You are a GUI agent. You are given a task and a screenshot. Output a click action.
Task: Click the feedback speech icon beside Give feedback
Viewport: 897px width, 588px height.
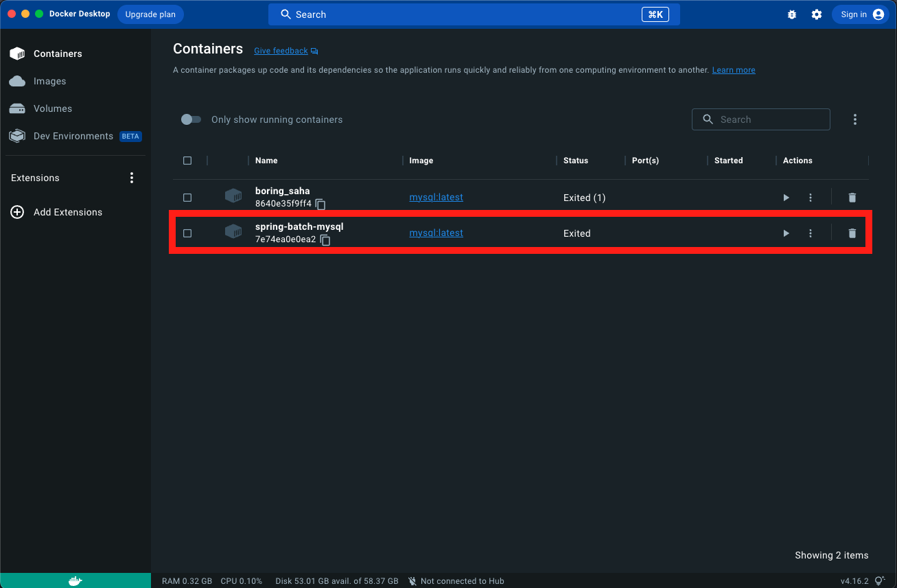click(x=314, y=51)
